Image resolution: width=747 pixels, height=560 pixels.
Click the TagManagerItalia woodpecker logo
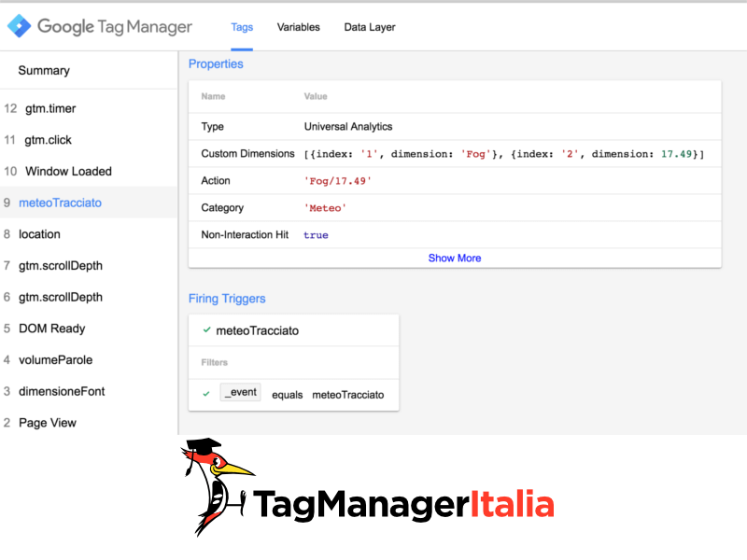[x=218, y=487]
